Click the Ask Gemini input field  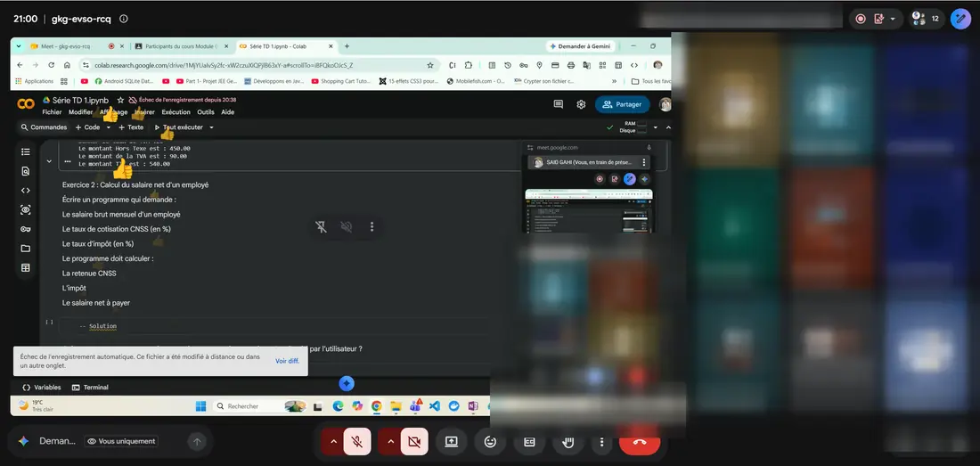[x=58, y=441]
